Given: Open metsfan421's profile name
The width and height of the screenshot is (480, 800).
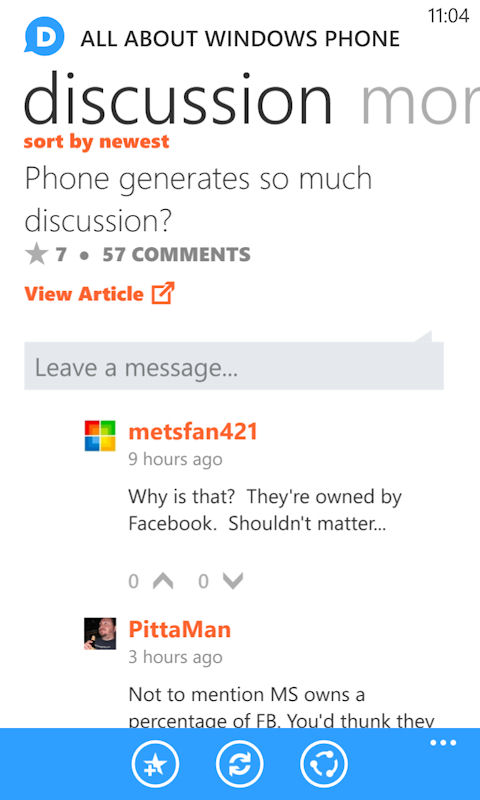Looking at the screenshot, I should [193, 432].
